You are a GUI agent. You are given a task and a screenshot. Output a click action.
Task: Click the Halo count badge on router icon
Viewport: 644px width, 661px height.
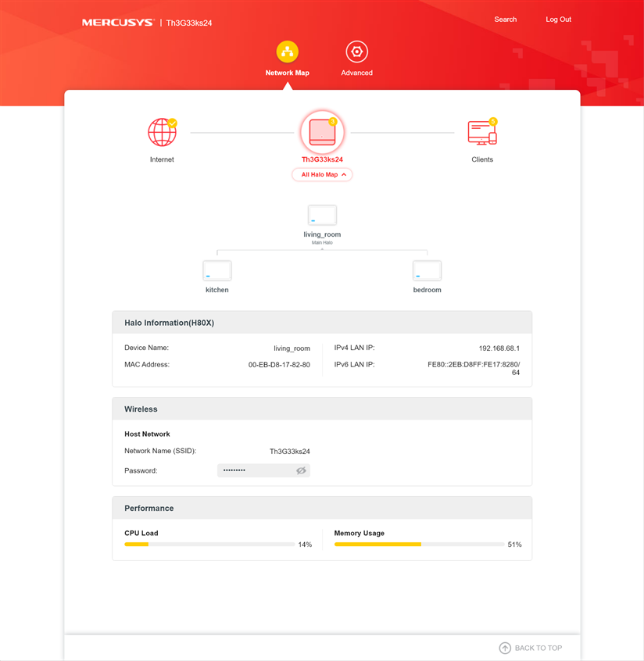coord(333,121)
